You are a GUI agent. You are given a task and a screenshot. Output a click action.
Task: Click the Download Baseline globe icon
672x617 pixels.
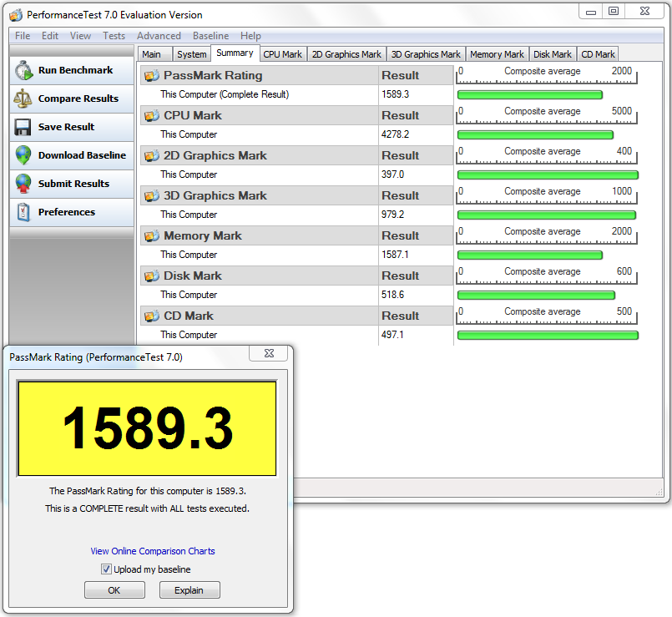coord(23,155)
